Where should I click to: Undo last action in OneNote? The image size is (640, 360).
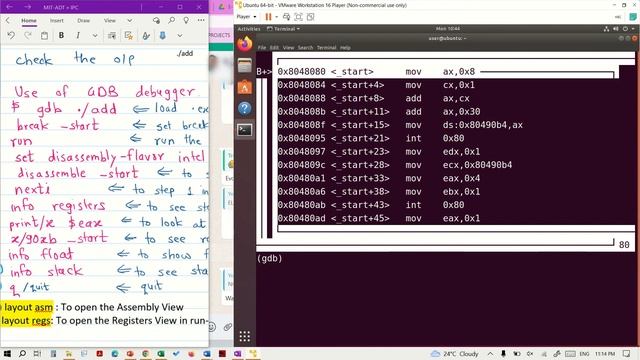coord(11,36)
